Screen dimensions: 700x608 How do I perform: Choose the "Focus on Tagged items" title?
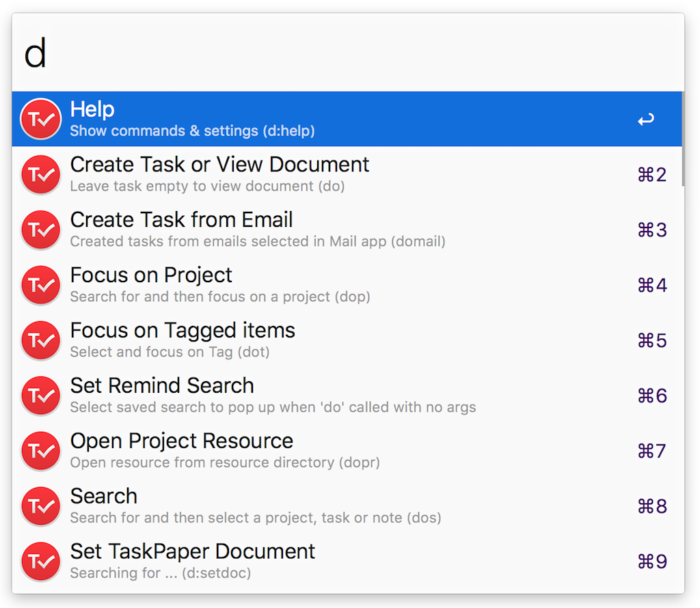[x=183, y=331]
